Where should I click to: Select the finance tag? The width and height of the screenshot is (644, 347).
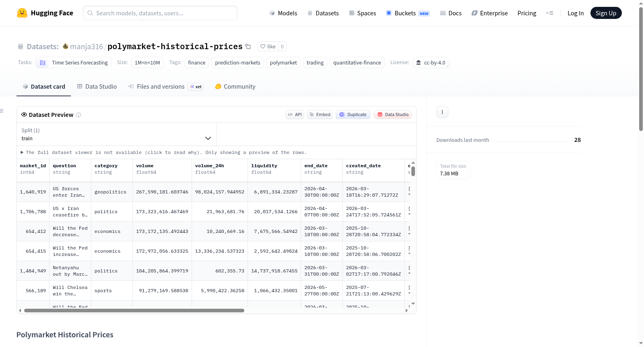[197, 62]
